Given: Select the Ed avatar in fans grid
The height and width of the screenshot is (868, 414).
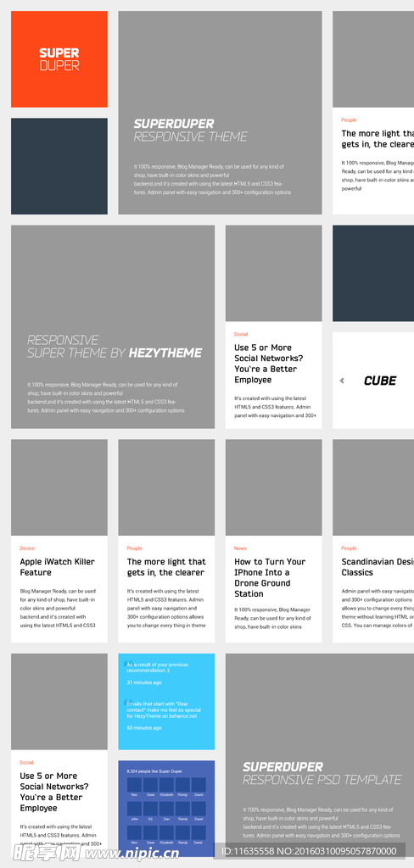Looking at the screenshot, I should pos(150,809).
